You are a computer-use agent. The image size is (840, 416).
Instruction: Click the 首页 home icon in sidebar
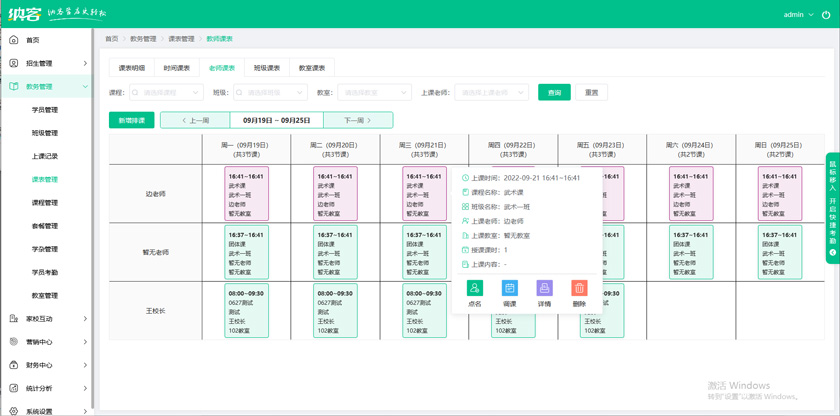(14, 40)
